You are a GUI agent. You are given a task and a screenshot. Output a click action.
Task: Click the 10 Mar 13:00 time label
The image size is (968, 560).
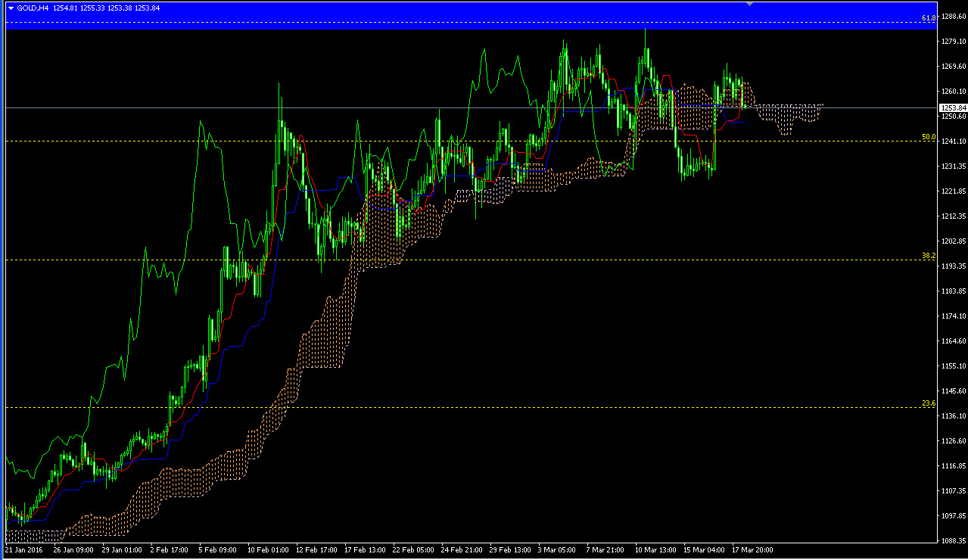point(654,549)
